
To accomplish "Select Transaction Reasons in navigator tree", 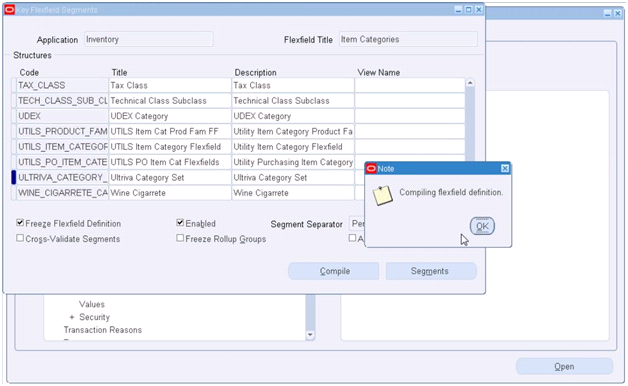I will pyautogui.click(x=103, y=330).
